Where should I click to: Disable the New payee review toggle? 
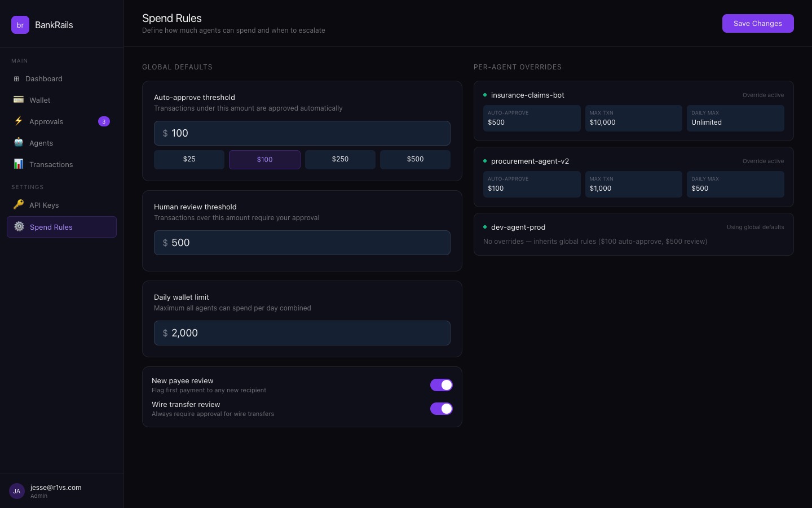click(x=441, y=385)
